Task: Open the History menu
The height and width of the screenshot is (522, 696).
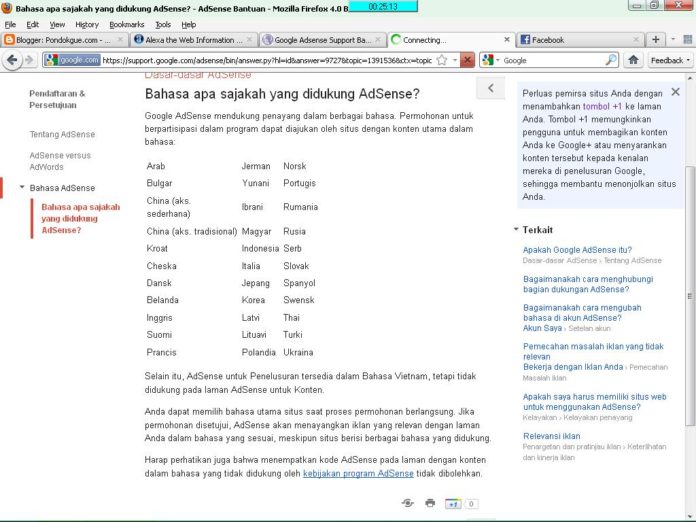Action: [x=87, y=24]
